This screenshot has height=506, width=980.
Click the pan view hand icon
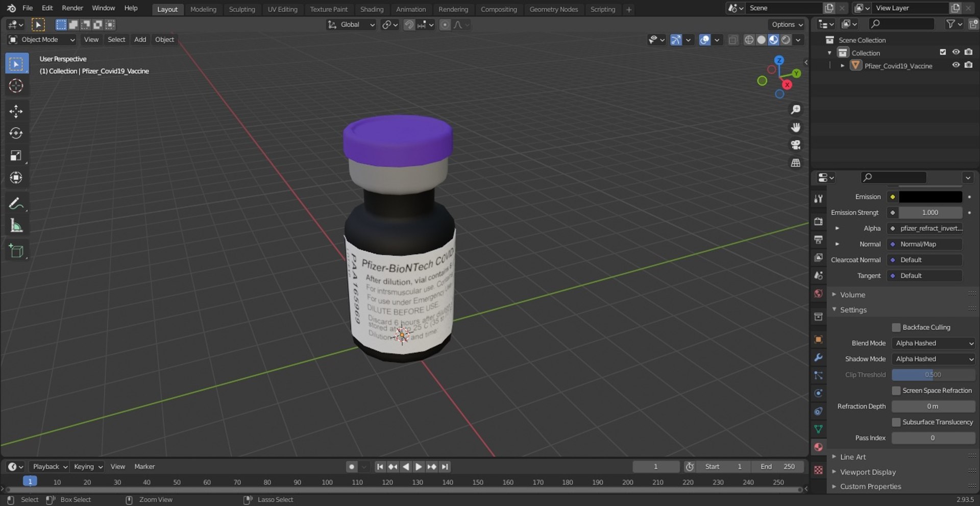(795, 127)
